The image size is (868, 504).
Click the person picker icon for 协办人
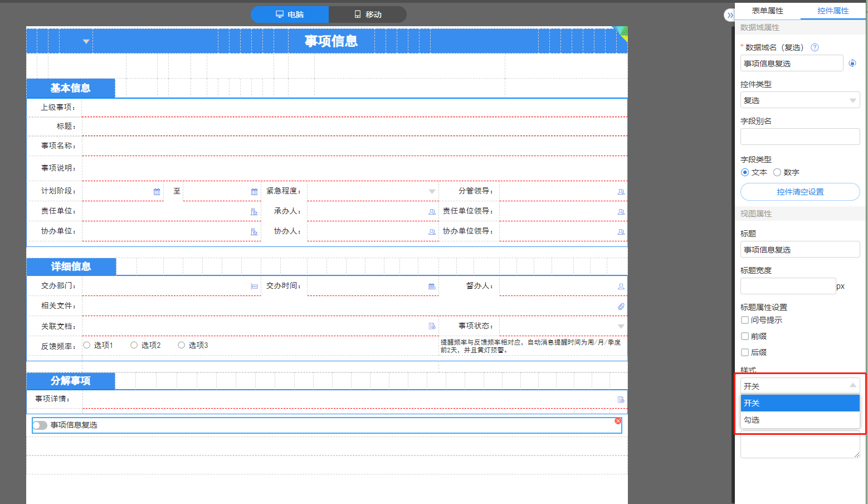click(x=432, y=232)
